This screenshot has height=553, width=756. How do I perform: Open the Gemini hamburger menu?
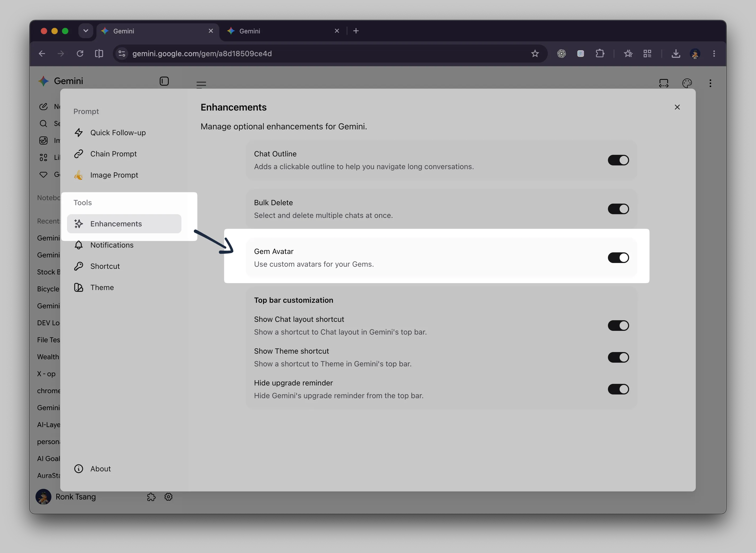[201, 84]
